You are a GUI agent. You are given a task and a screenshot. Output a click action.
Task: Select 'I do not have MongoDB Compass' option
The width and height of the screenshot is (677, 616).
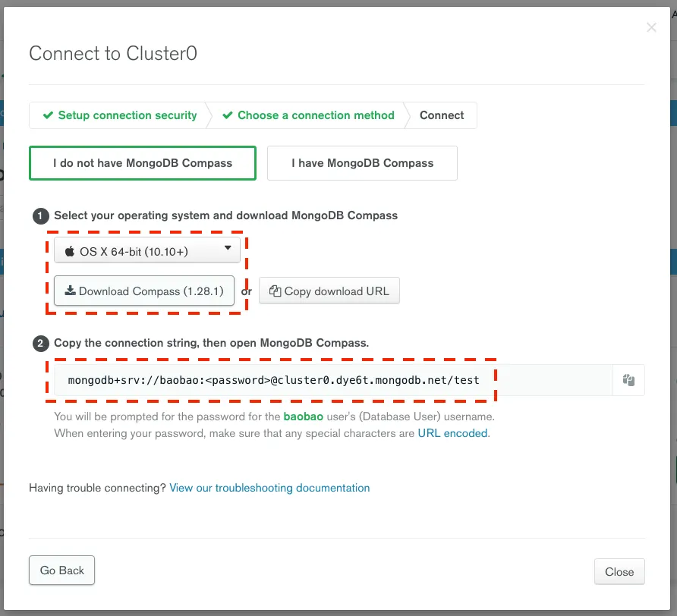coord(143,163)
